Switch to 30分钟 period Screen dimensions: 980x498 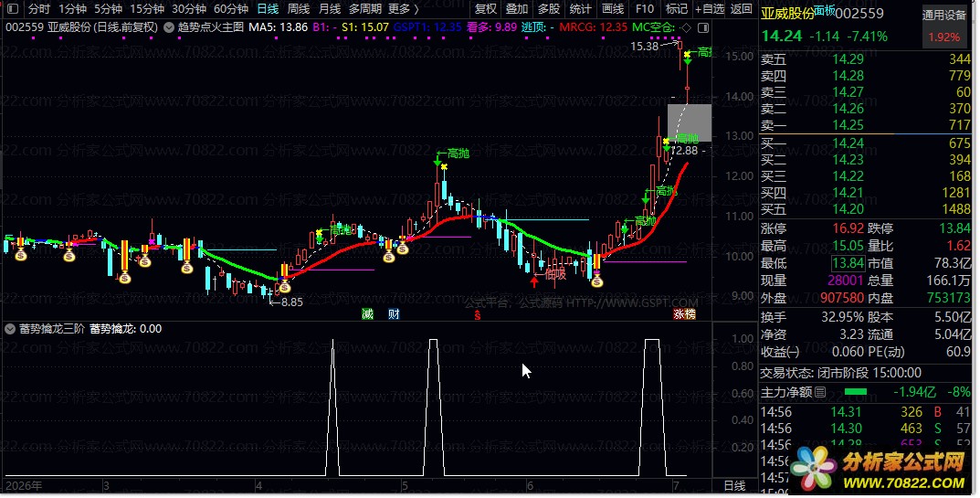pos(189,9)
